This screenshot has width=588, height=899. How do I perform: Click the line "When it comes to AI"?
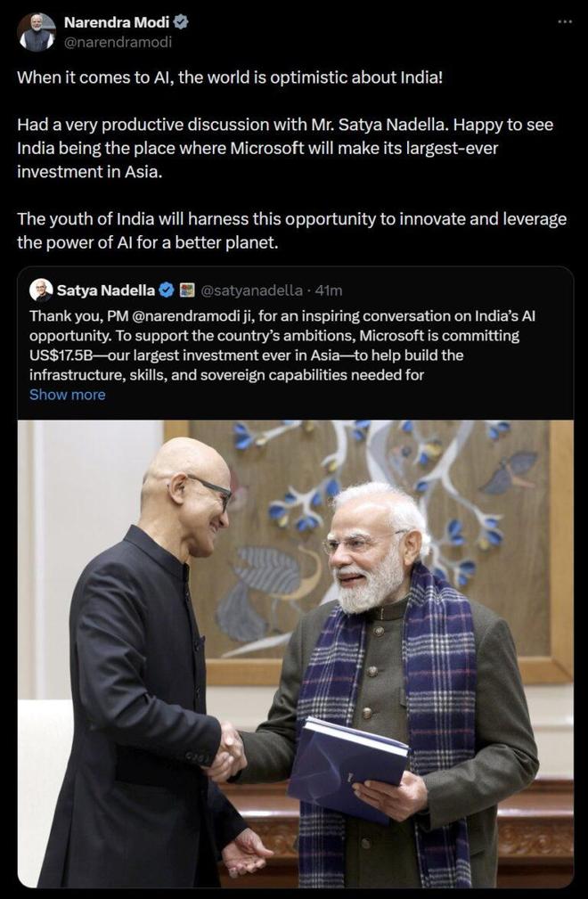(230, 77)
